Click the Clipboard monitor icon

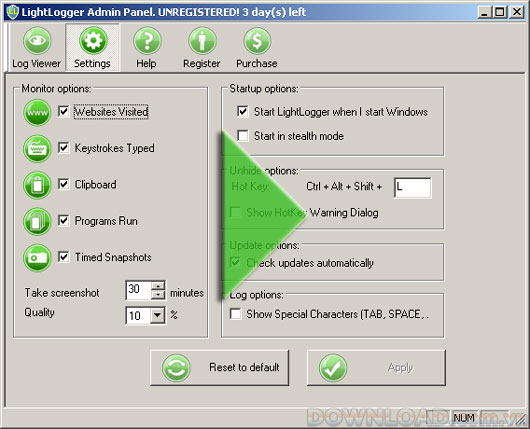click(37, 185)
